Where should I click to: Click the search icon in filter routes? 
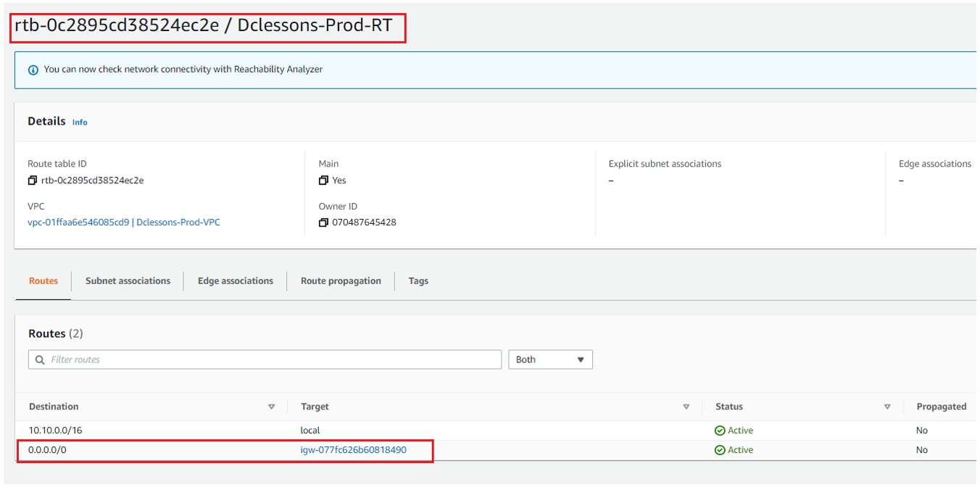tap(40, 360)
